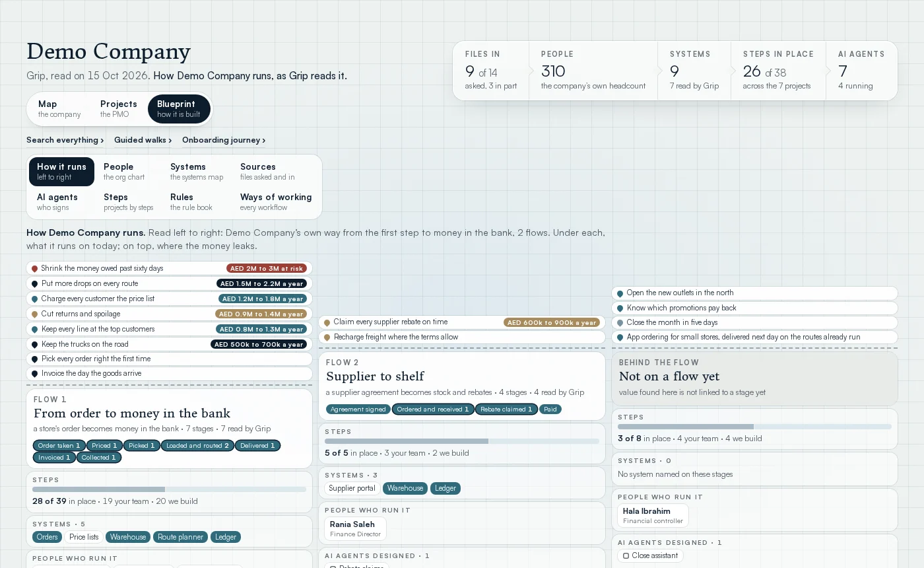Open the 'Route planner' system chip

pos(180,537)
